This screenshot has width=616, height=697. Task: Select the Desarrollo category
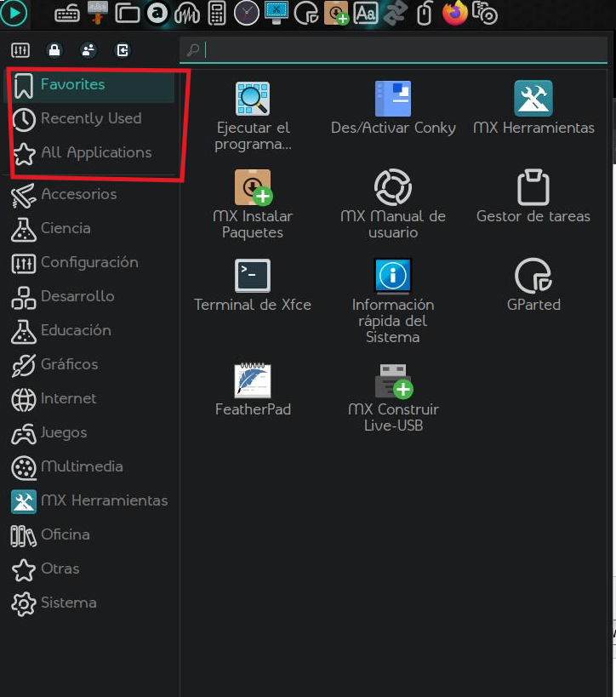(x=89, y=296)
